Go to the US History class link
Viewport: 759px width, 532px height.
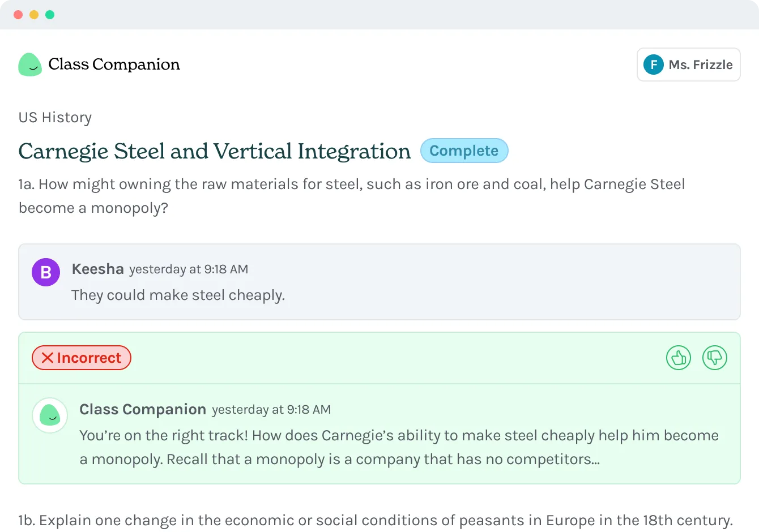click(55, 117)
